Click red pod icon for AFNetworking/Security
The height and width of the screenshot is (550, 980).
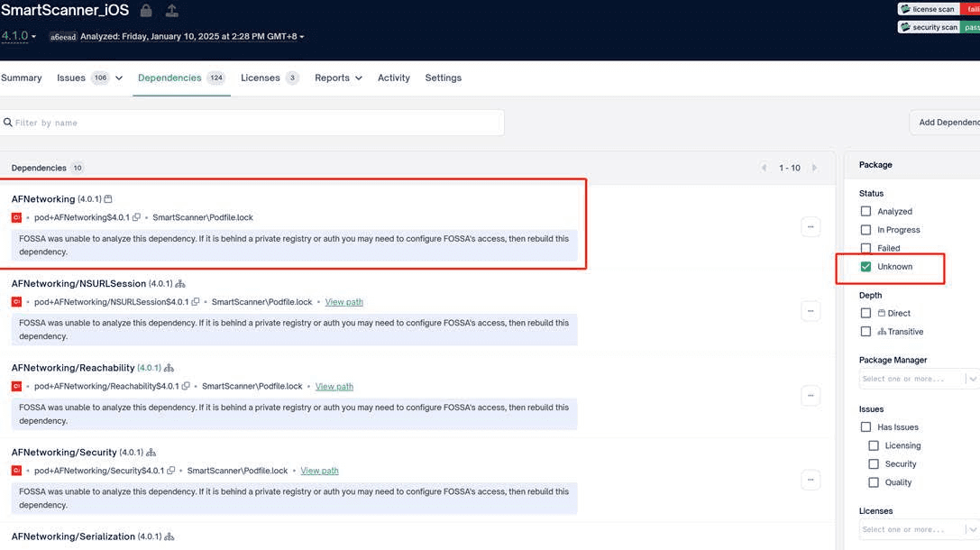pos(16,471)
